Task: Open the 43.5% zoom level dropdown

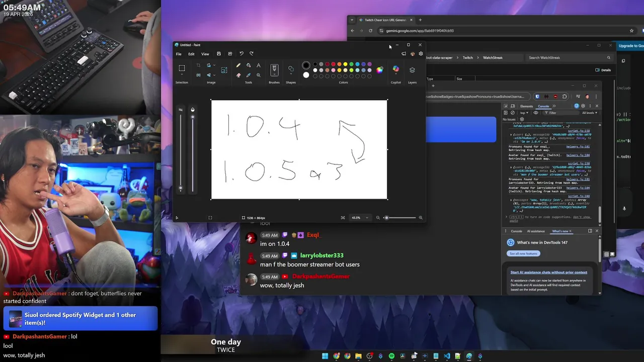Action: coord(367,218)
